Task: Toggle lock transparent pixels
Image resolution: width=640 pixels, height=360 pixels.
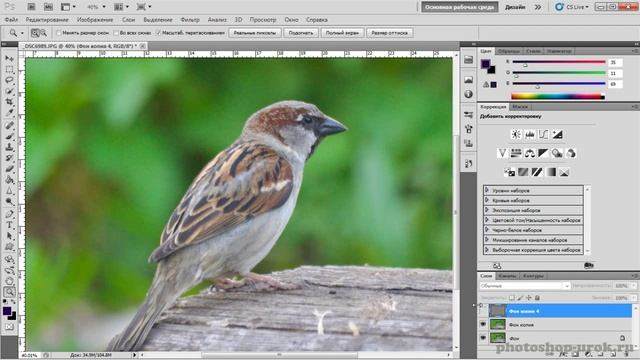Action: (x=511, y=298)
